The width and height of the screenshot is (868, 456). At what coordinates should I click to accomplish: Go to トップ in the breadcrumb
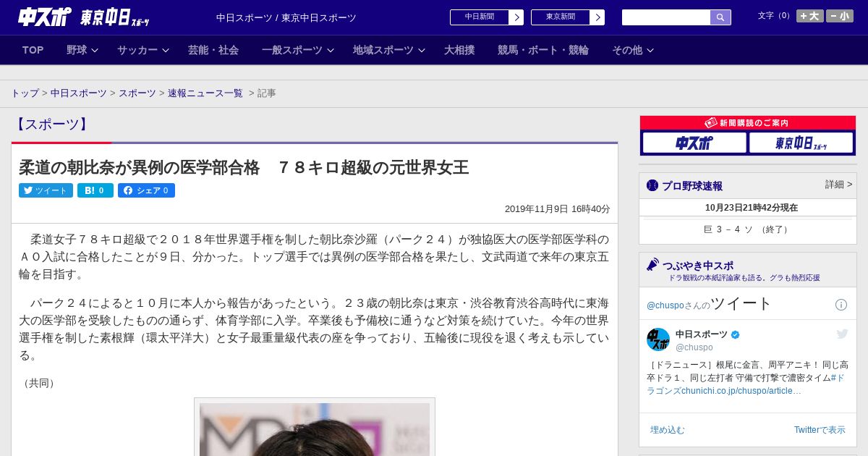pyautogui.click(x=25, y=93)
